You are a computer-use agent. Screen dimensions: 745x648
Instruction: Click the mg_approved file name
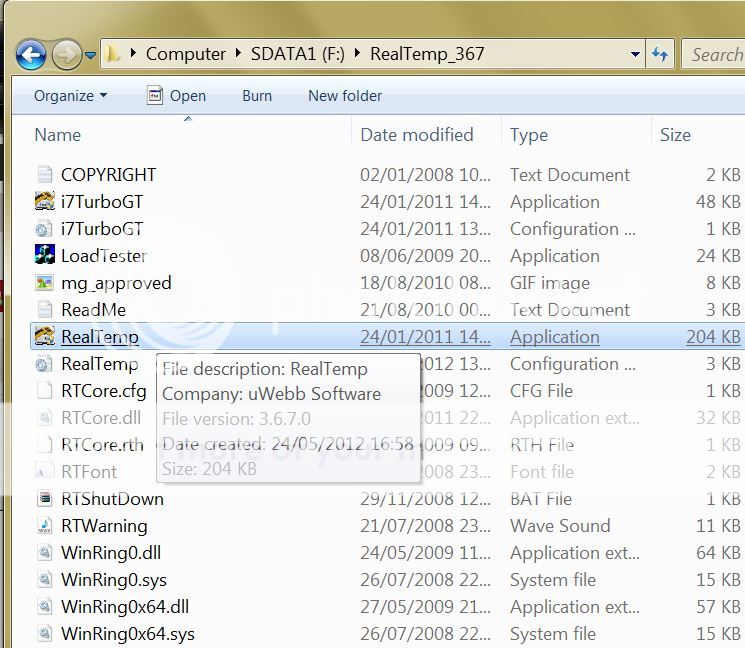click(116, 284)
